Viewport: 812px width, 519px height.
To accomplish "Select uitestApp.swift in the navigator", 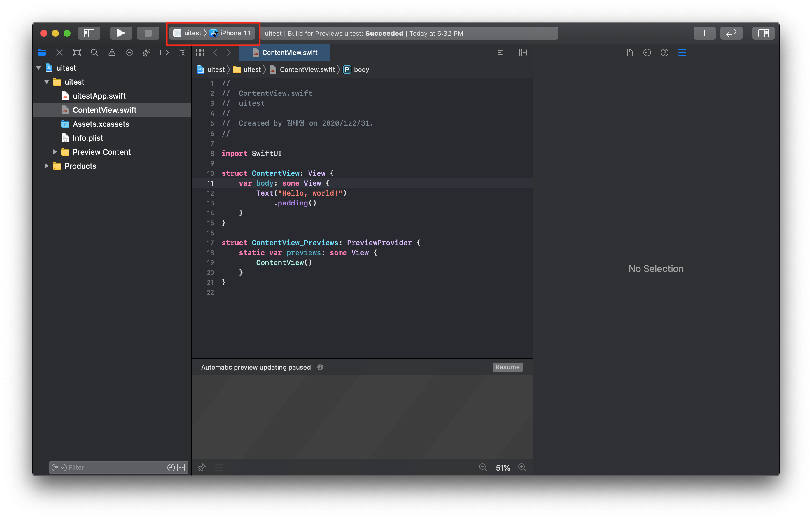I will click(x=99, y=96).
